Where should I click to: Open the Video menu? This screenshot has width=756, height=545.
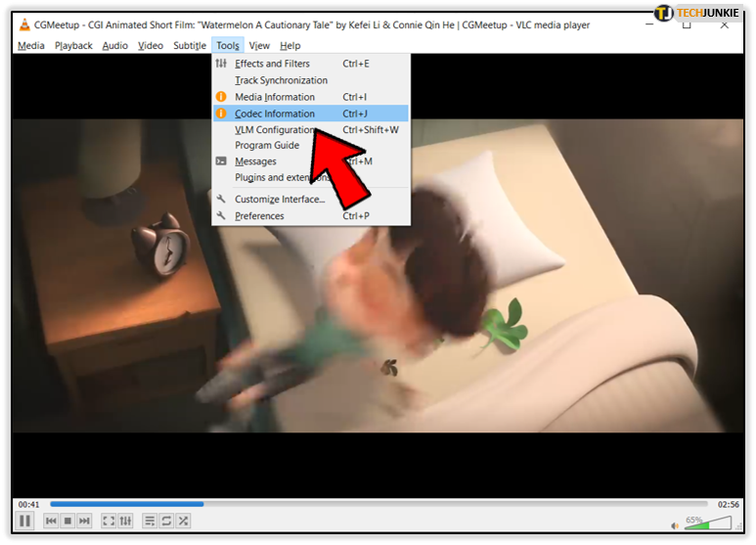tap(151, 45)
